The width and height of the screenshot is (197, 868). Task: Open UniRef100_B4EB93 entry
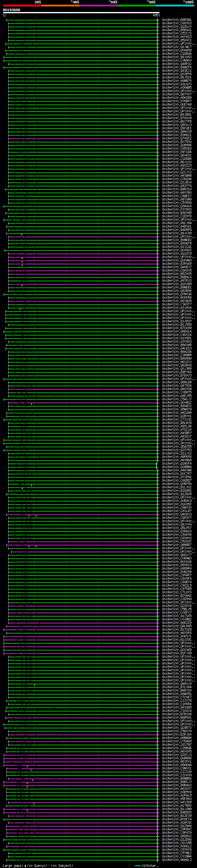(176, 812)
